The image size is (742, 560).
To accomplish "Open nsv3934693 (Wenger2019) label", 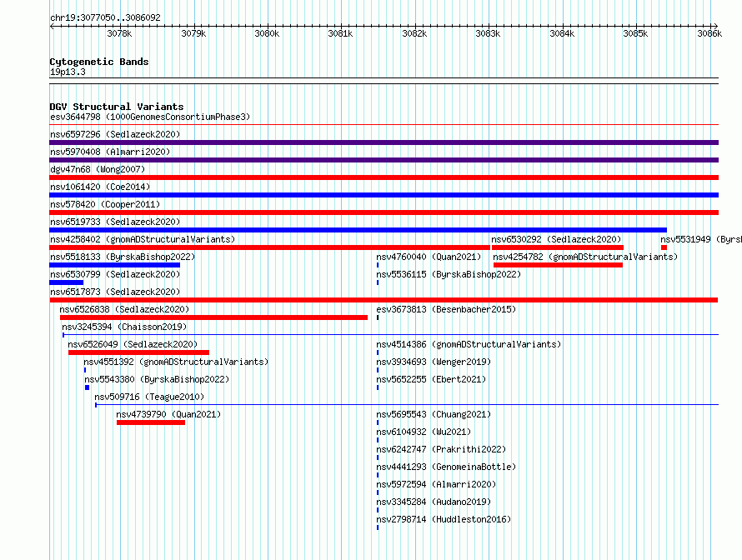I will 434,362.
